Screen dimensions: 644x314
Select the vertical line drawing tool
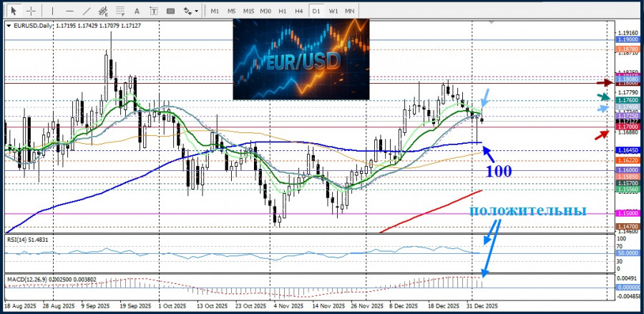pos(52,11)
